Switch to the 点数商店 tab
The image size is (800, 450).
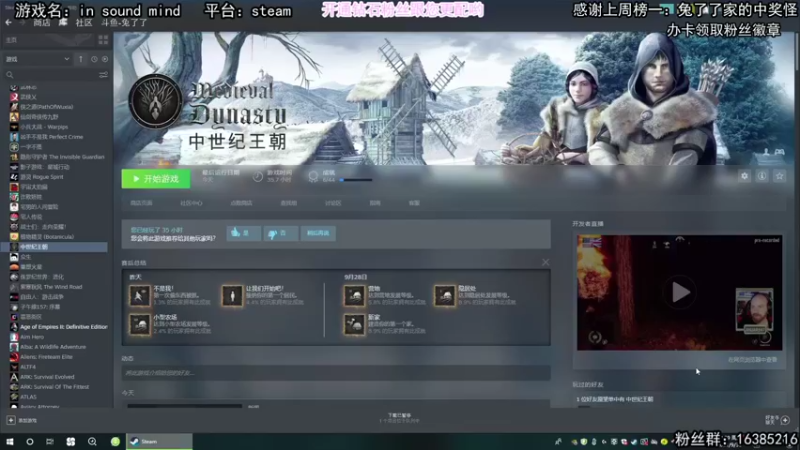point(241,203)
